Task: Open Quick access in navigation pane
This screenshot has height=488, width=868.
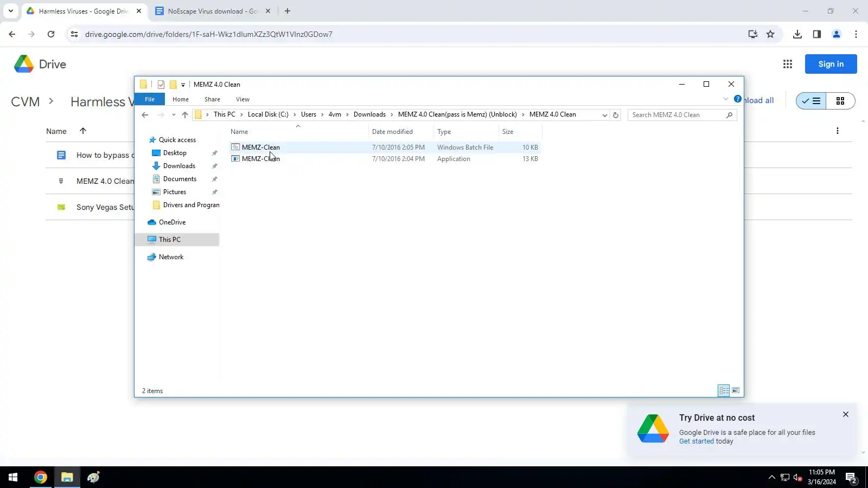Action: [x=177, y=140]
